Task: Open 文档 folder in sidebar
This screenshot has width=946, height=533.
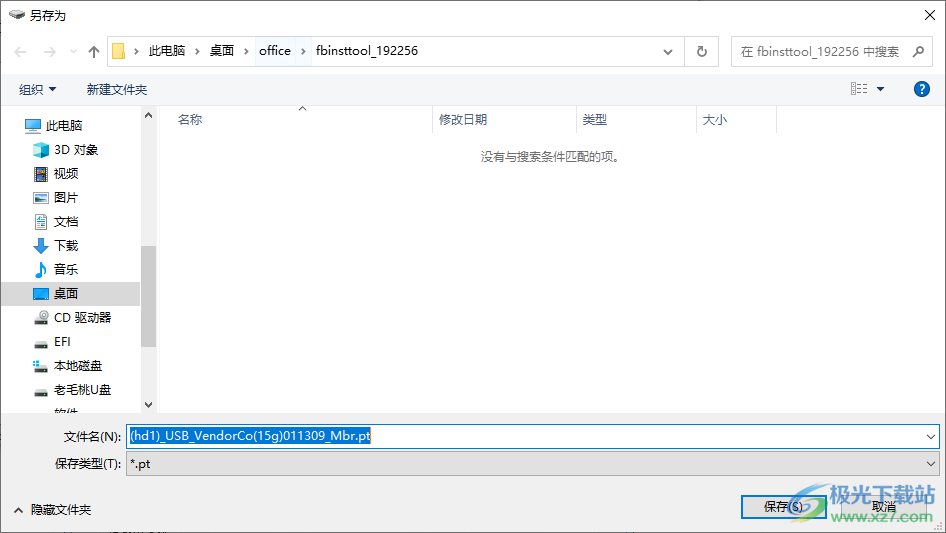Action: pyautogui.click(x=66, y=222)
